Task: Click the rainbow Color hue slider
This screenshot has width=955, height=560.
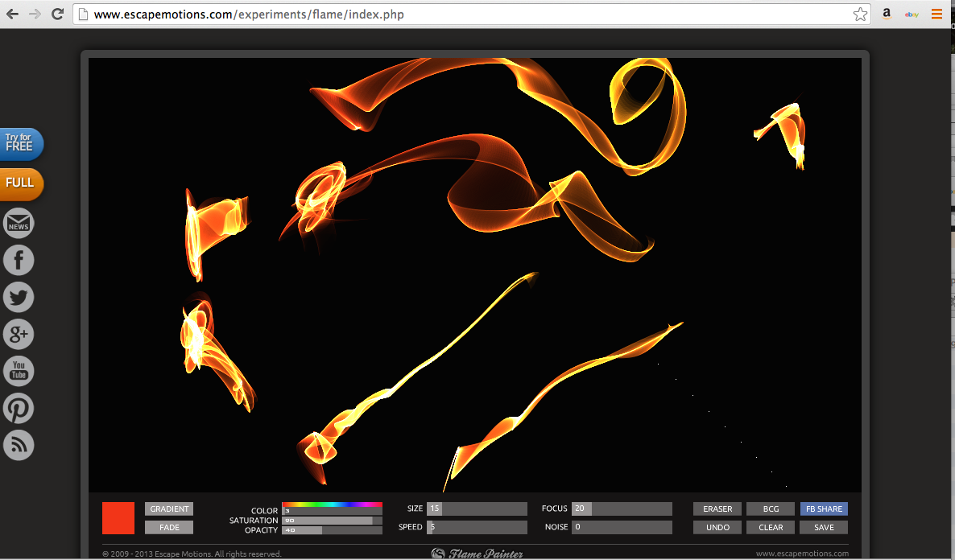Action: [x=332, y=504]
